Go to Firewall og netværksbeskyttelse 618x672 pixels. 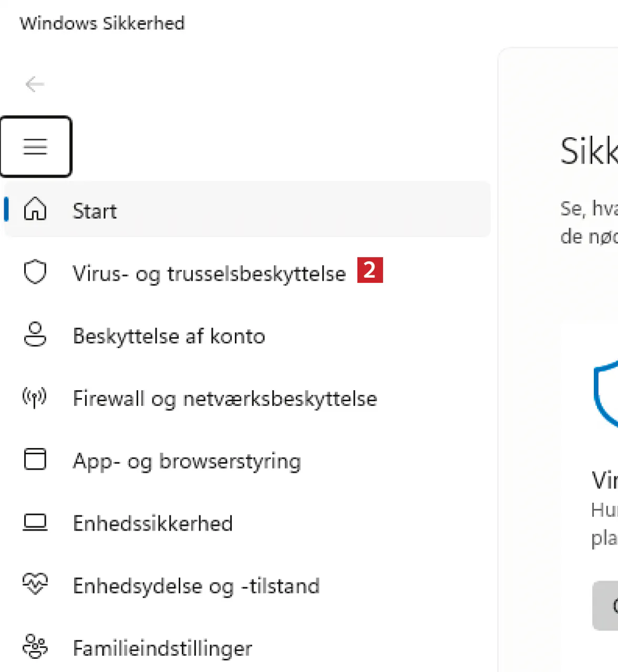[x=225, y=399]
